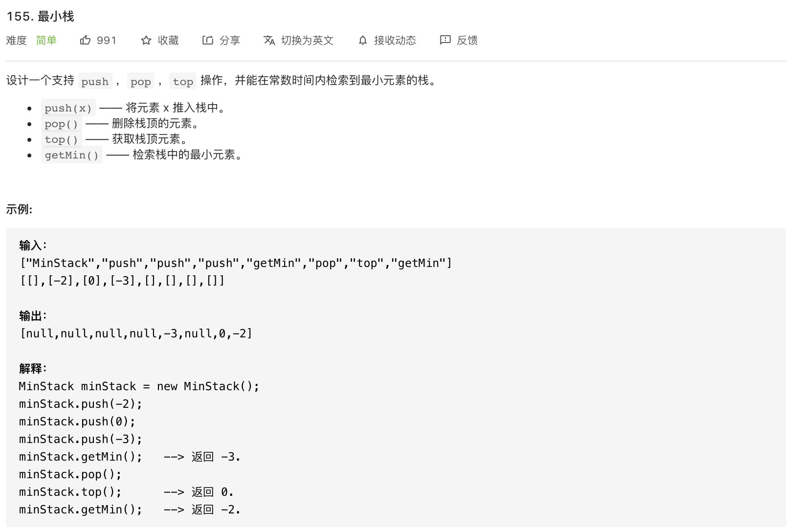Click the feedback speech bubble icon
797x532 pixels.
coord(445,40)
